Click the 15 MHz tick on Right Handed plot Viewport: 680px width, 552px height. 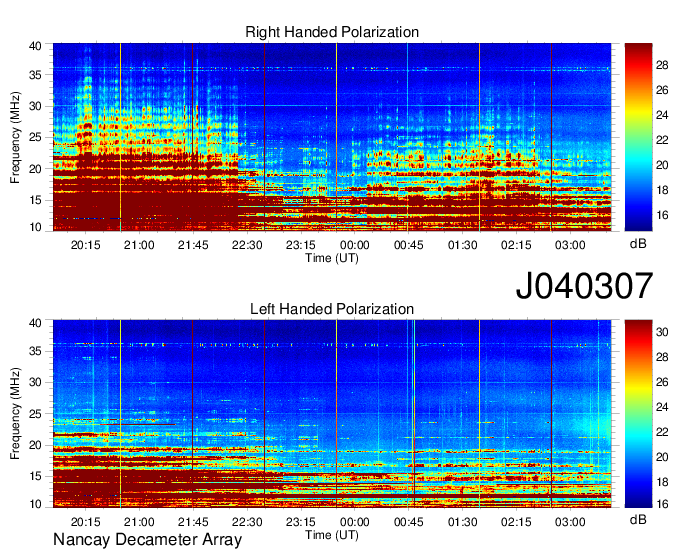(35, 200)
